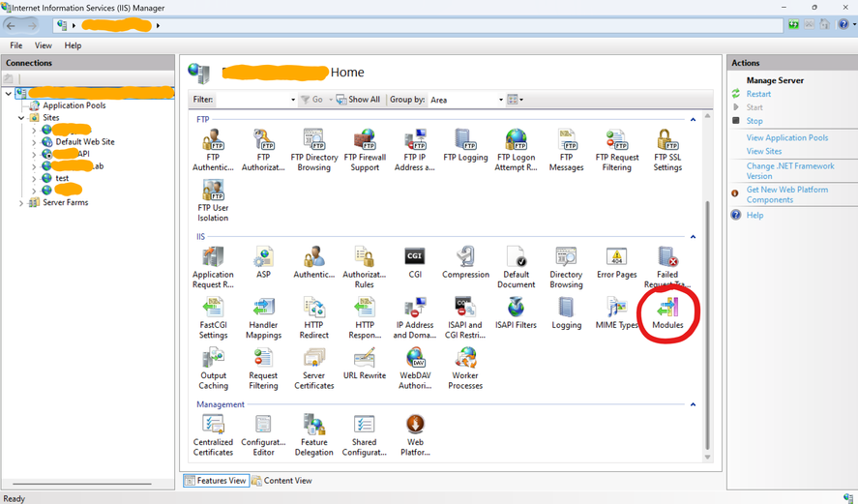Collapse the Sites tree node
Viewport: 858px width, 504px height.
pos(21,118)
